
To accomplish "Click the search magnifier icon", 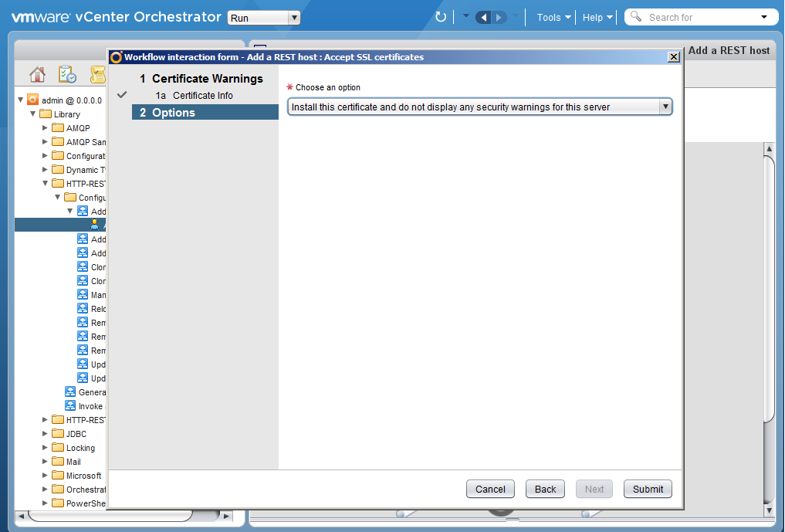I will pos(636,16).
